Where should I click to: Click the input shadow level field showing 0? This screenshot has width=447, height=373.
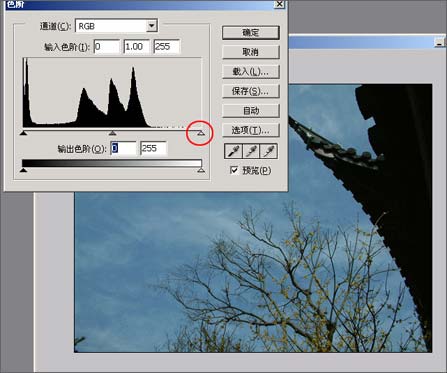pyautogui.click(x=107, y=47)
